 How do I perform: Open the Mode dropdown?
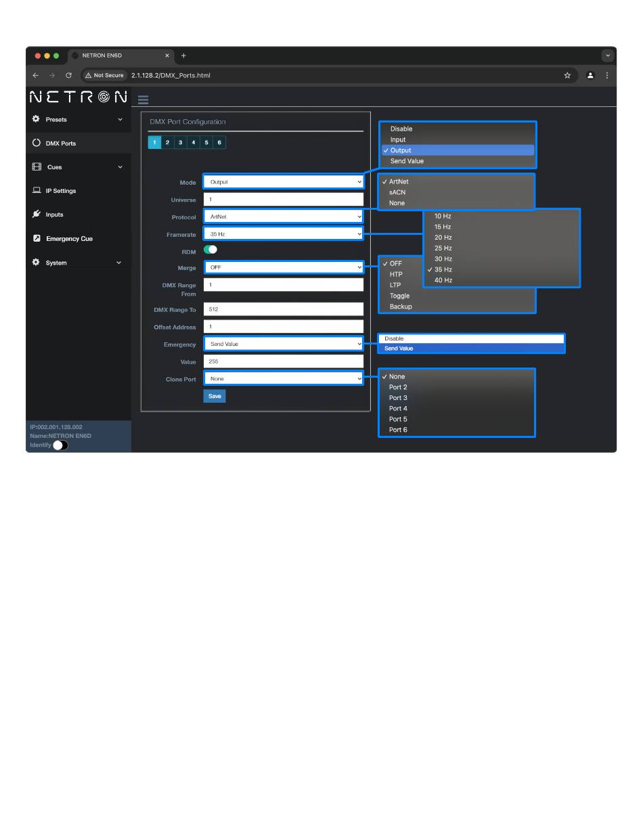pyautogui.click(x=284, y=182)
